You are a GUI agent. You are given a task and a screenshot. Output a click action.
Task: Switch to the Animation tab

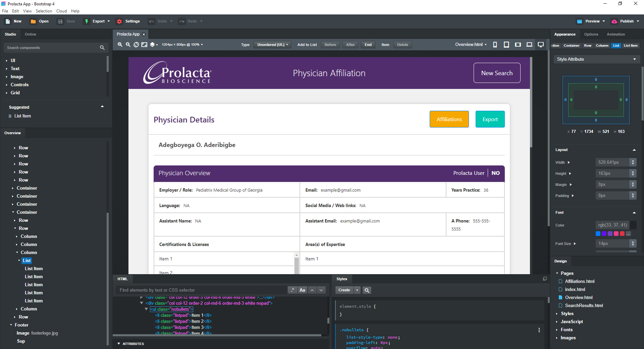click(616, 34)
